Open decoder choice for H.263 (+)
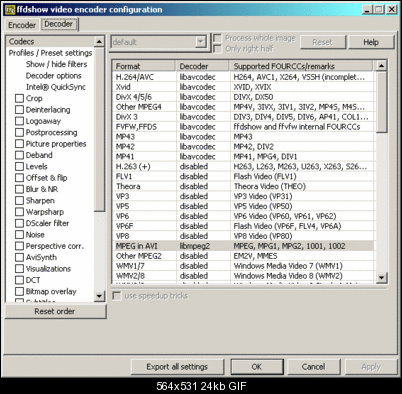 click(203, 166)
